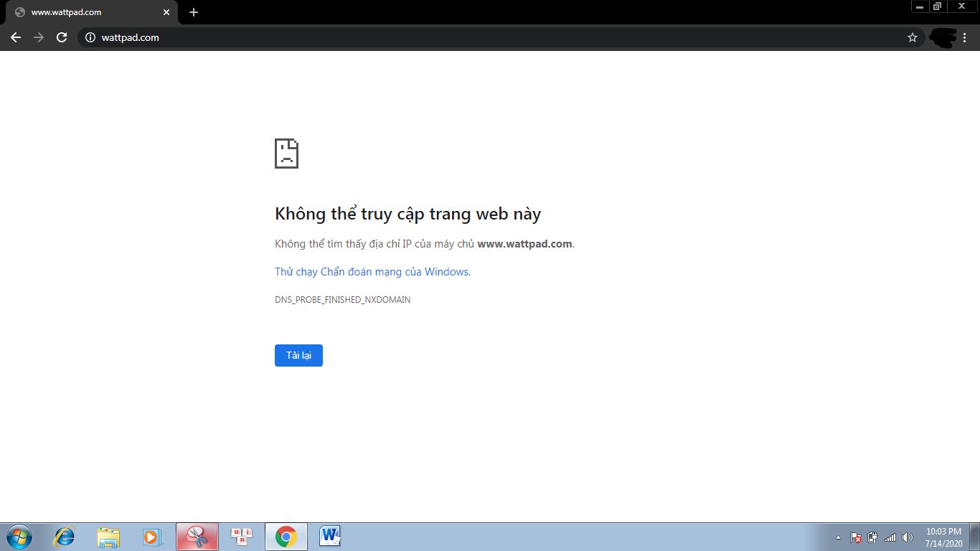This screenshot has height=551, width=980.
Task: Select the www.wattpad.com tab
Action: tap(91, 12)
